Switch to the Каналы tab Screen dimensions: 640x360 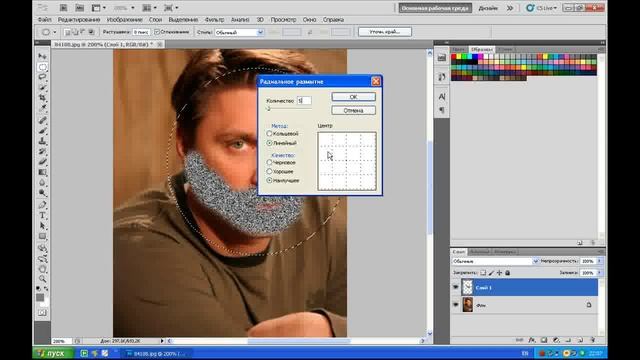pos(479,252)
